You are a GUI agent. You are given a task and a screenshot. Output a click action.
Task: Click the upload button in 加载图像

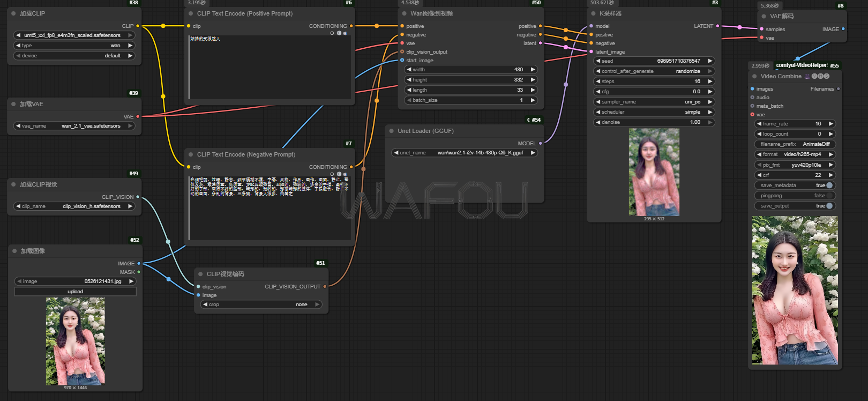pyautogui.click(x=75, y=292)
